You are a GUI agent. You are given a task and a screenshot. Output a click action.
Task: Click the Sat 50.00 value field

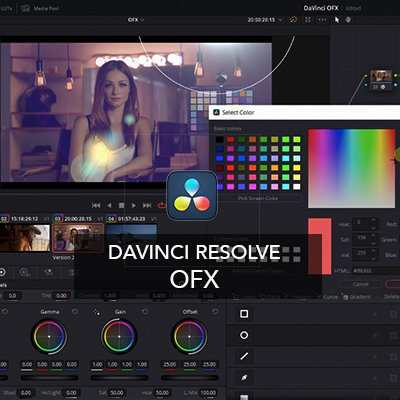(117, 393)
